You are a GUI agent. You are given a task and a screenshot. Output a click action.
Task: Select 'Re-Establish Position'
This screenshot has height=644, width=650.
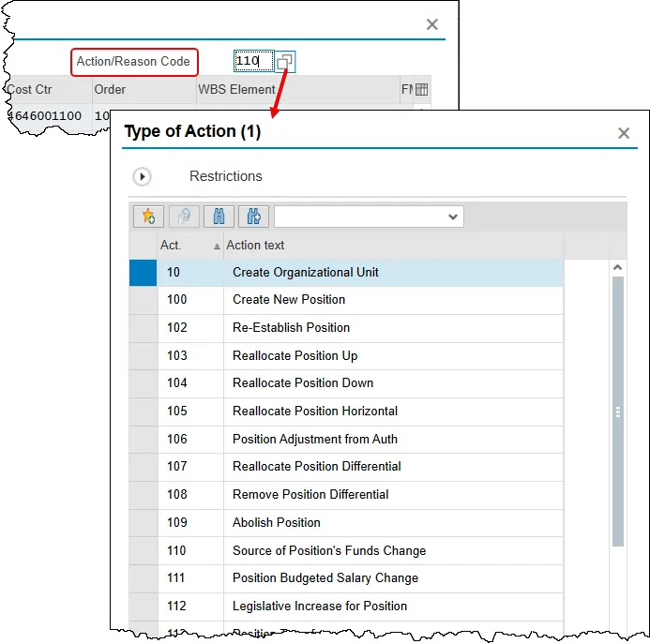pyautogui.click(x=291, y=328)
